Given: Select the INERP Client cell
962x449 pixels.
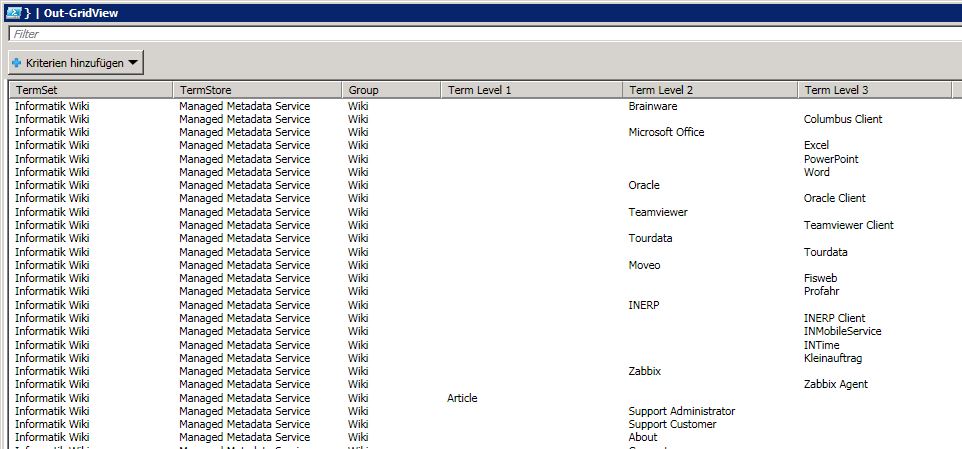Looking at the screenshot, I should (834, 318).
